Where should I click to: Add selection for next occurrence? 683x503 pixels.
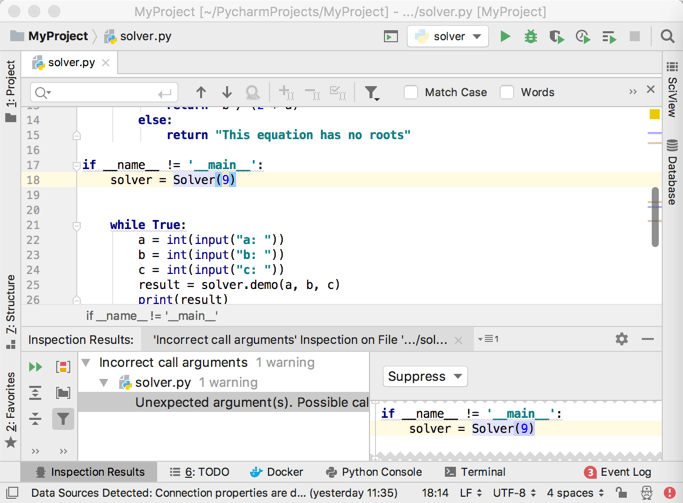coord(287,92)
